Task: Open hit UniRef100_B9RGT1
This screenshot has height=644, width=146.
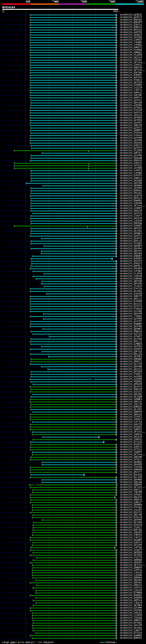Action: click(131, 27)
